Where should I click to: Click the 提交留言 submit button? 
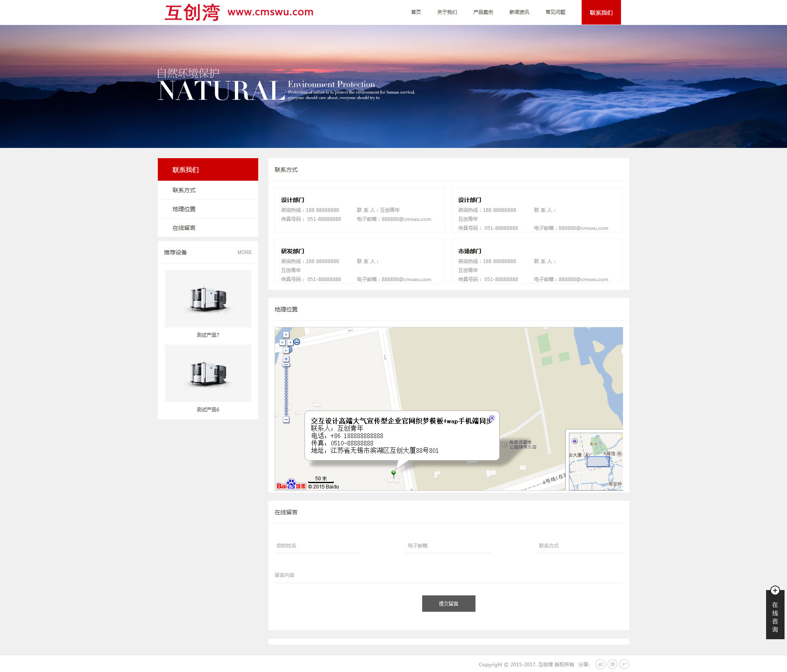pyautogui.click(x=448, y=604)
